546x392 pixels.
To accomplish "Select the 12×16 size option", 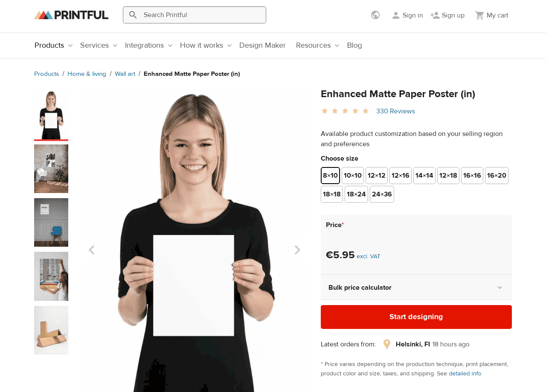I will [x=401, y=176].
